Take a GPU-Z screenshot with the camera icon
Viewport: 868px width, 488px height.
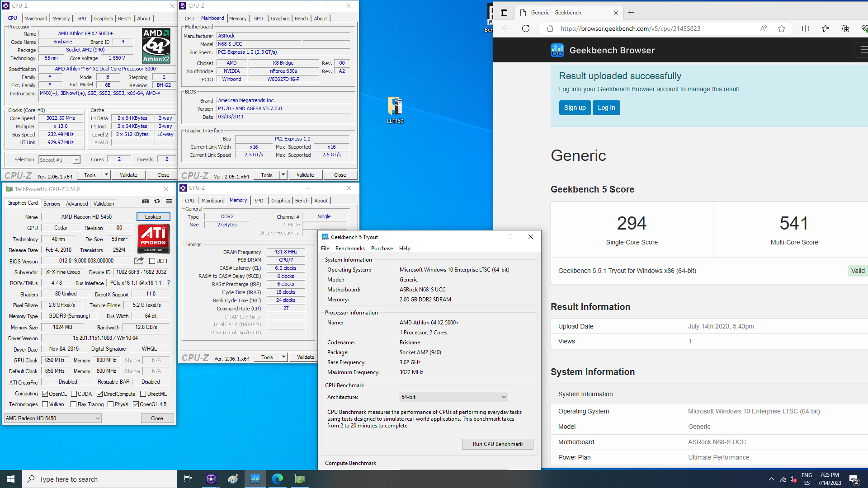click(x=146, y=202)
